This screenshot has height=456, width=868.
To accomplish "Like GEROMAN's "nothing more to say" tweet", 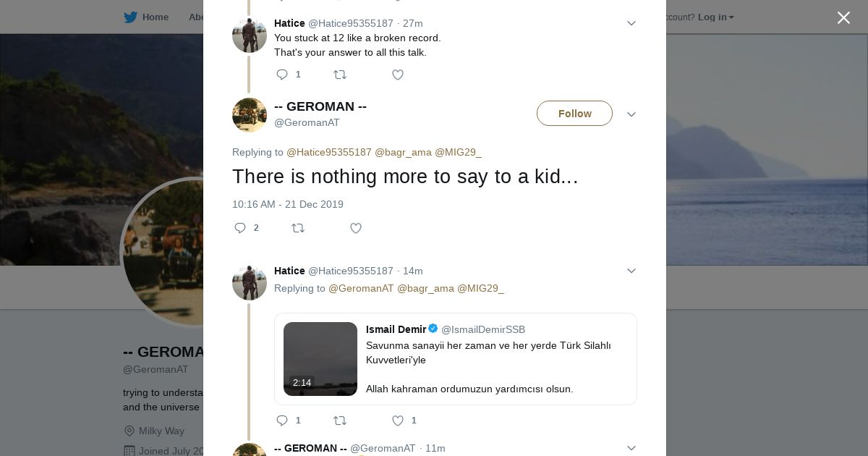I will pos(355,228).
